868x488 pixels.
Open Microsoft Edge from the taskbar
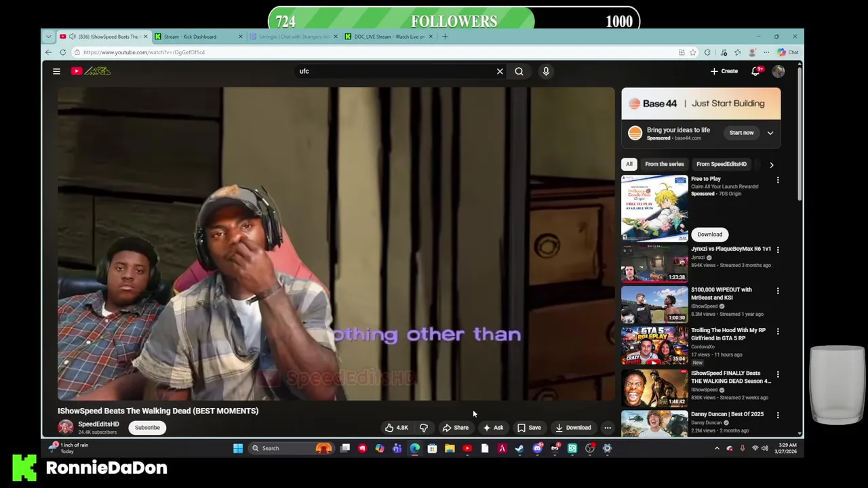click(x=414, y=448)
